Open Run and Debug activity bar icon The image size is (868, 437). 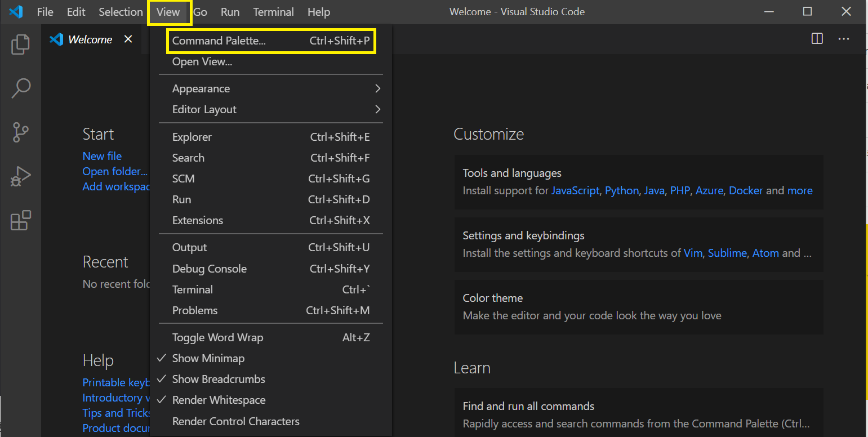21,177
